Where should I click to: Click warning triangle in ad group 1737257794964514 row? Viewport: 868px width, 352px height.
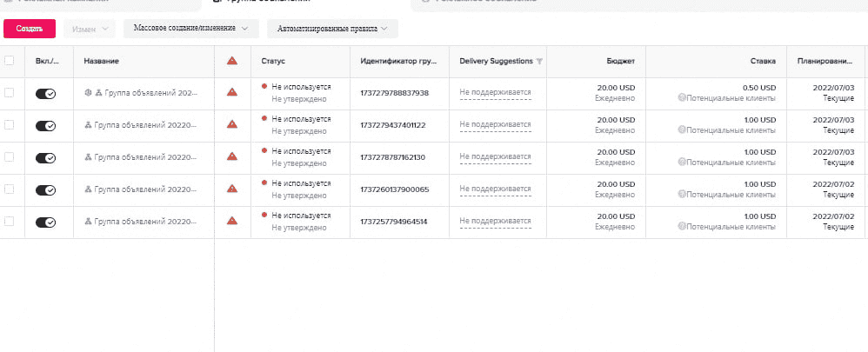pos(232,222)
